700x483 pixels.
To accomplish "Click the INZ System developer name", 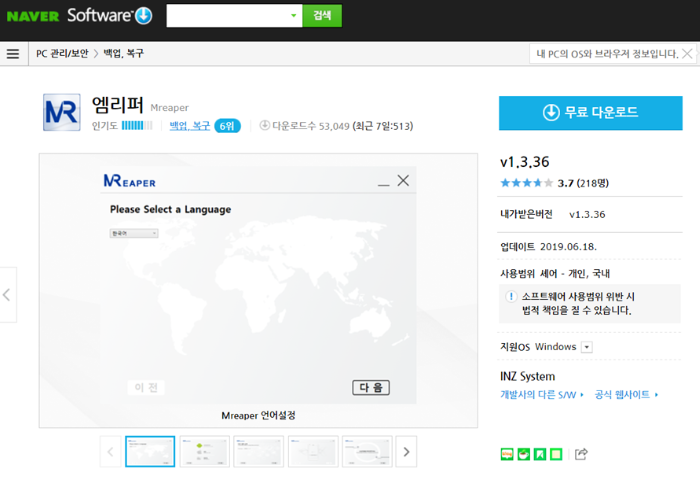I will click(x=527, y=376).
